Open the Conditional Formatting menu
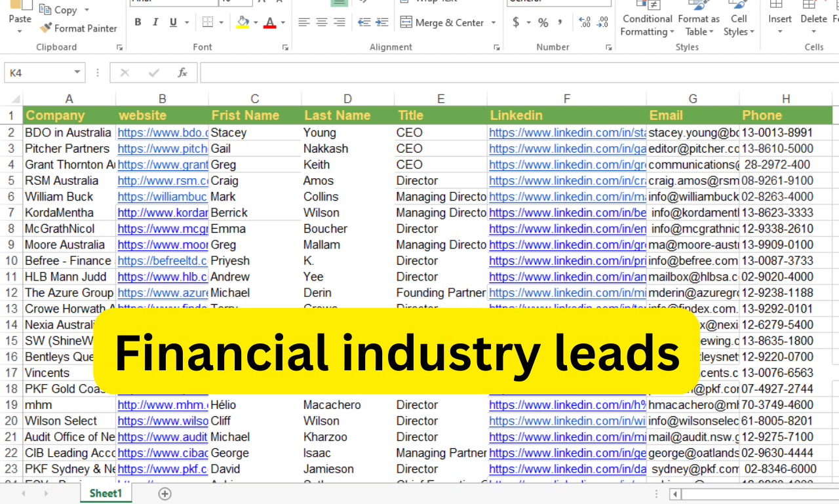 click(647, 18)
